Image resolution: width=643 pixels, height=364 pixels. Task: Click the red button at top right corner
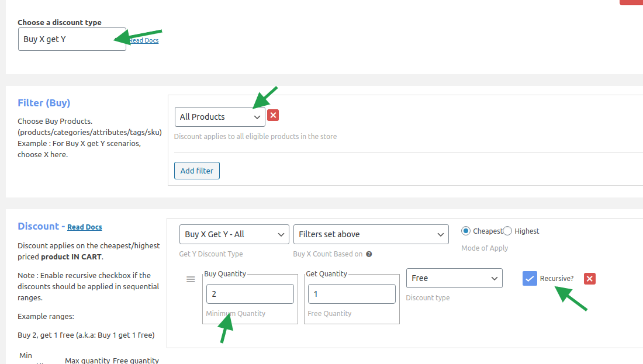click(x=631, y=2)
